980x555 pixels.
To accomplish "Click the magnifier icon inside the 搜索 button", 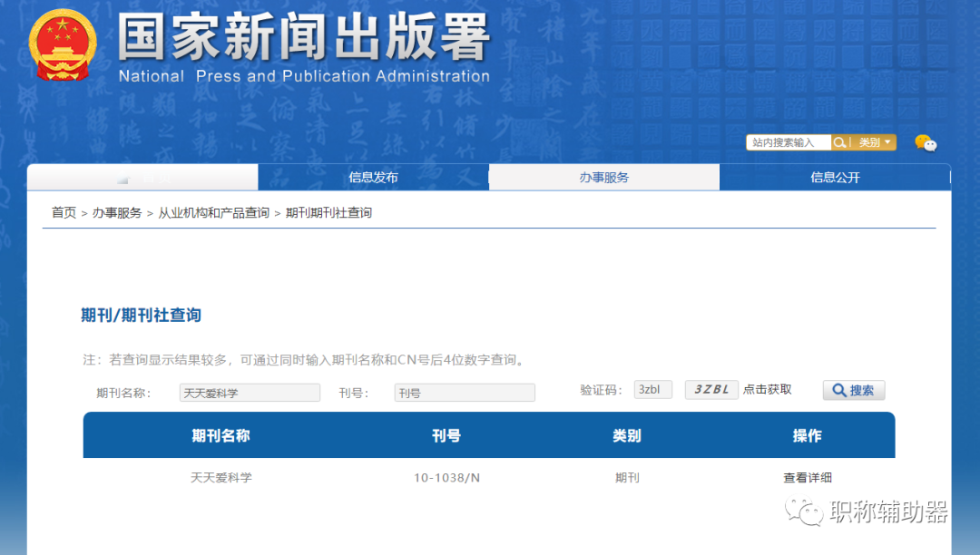I will tap(839, 390).
